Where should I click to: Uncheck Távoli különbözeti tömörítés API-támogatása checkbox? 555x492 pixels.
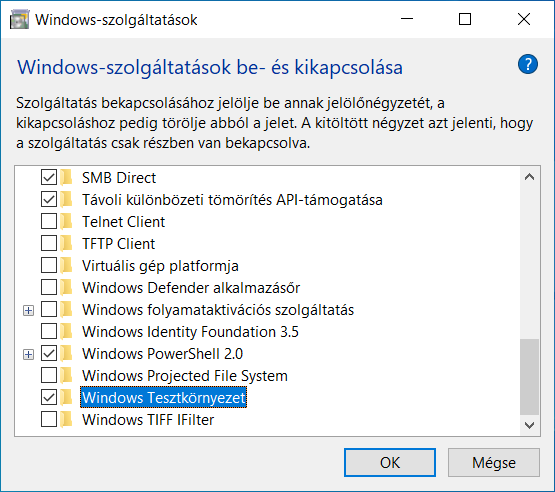point(49,199)
